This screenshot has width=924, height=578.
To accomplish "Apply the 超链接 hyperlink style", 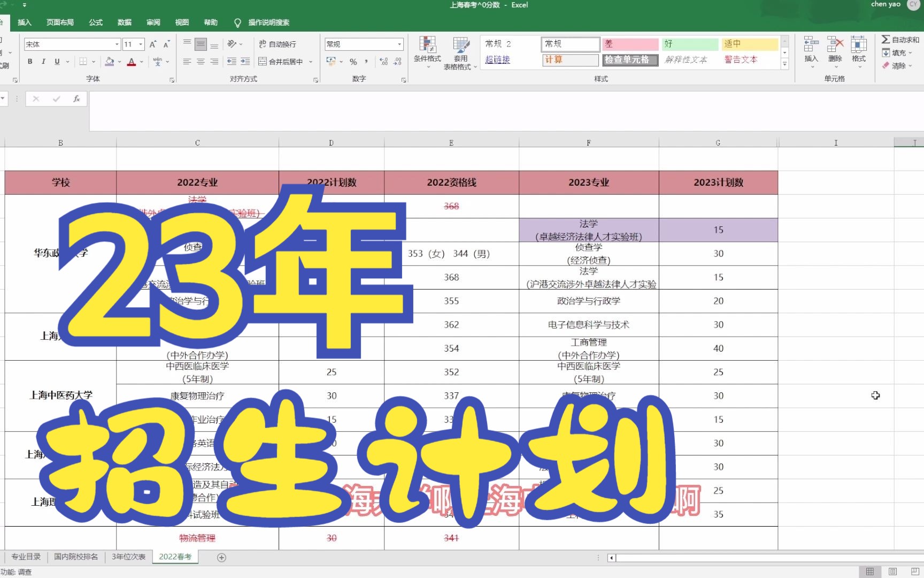I will point(498,59).
